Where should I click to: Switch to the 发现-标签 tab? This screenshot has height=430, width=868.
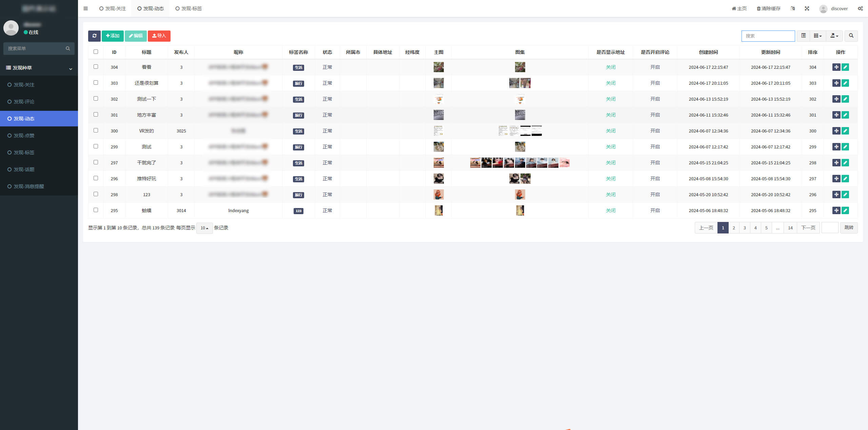(189, 8)
